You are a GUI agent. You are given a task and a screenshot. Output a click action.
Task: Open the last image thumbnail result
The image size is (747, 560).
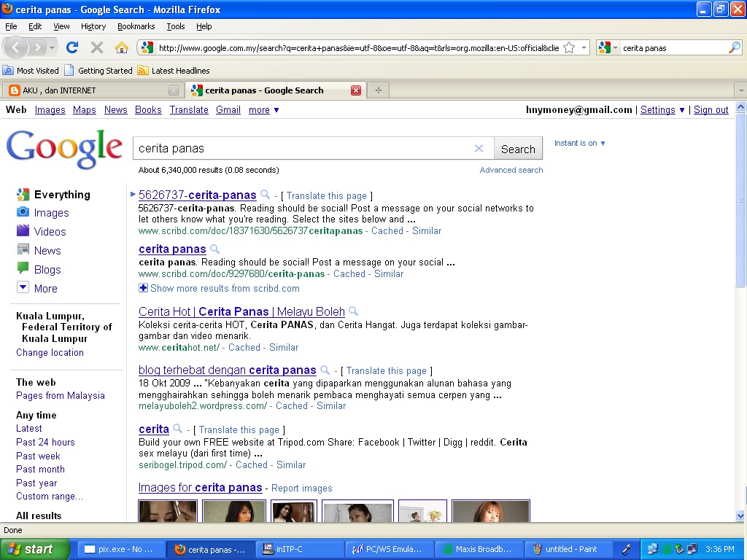pyautogui.click(x=491, y=510)
